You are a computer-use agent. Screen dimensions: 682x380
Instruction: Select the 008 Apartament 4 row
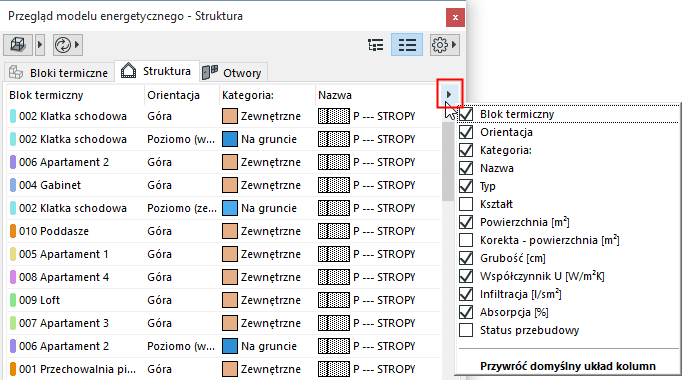tap(224, 277)
